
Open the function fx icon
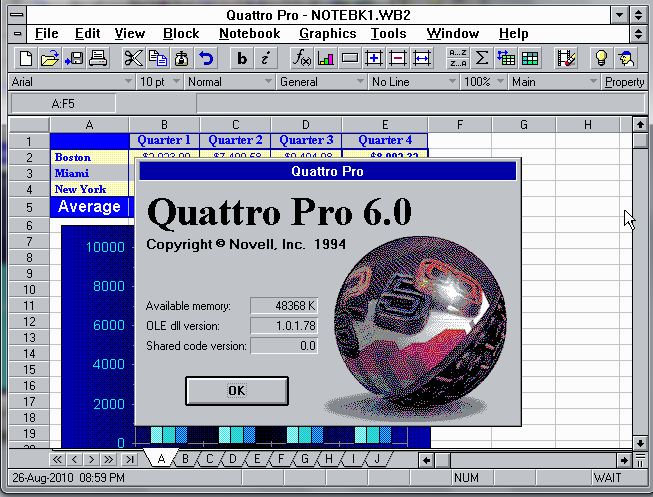pyautogui.click(x=302, y=58)
